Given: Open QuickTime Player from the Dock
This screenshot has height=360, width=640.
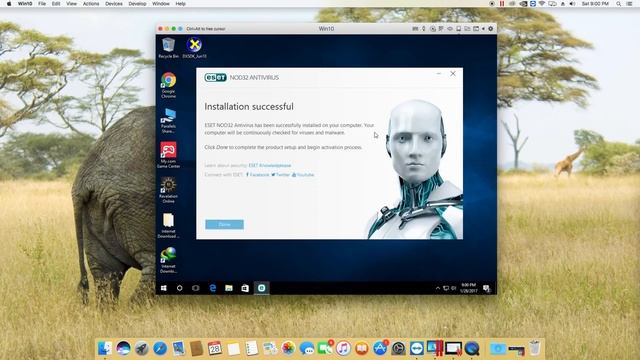Looking at the screenshot, I should click(472, 348).
